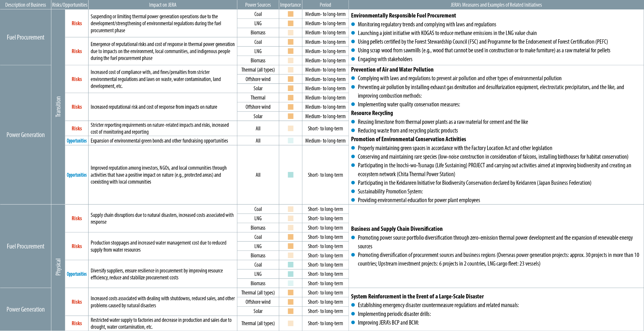This screenshot has height=331, width=644.
Task: Click 'Monitoring regulatory trends and complying with laws'
Action: pyautogui.click(x=427, y=24)
